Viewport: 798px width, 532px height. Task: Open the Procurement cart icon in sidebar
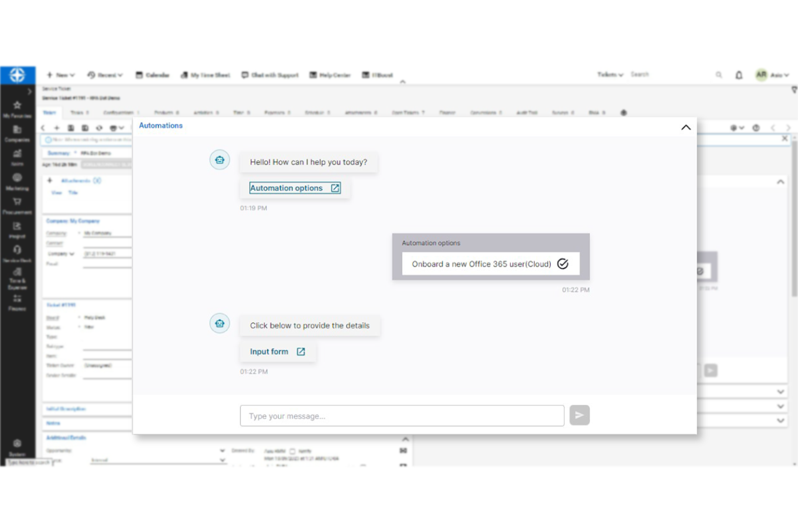click(17, 201)
